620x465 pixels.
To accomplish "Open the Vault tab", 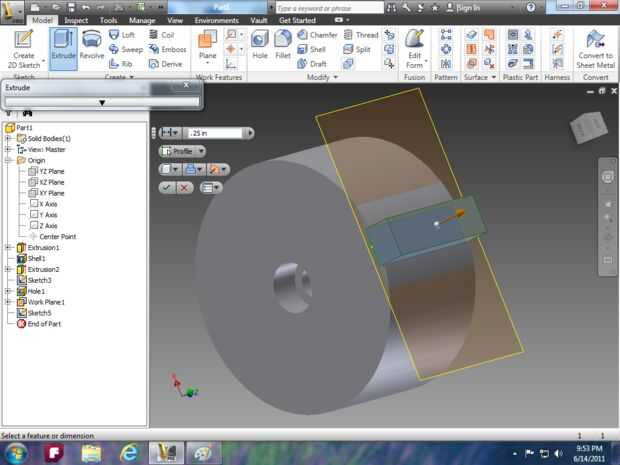I will (x=259, y=20).
